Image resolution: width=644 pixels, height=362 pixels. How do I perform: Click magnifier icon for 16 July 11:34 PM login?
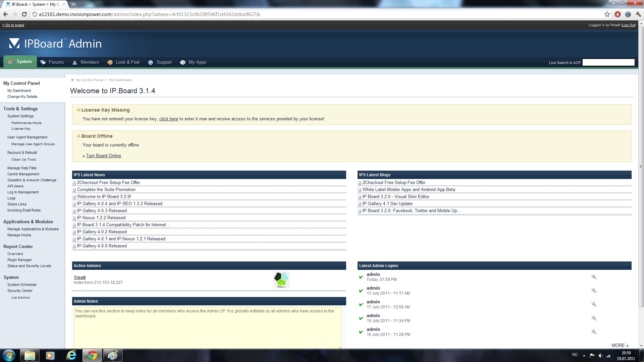point(594,318)
